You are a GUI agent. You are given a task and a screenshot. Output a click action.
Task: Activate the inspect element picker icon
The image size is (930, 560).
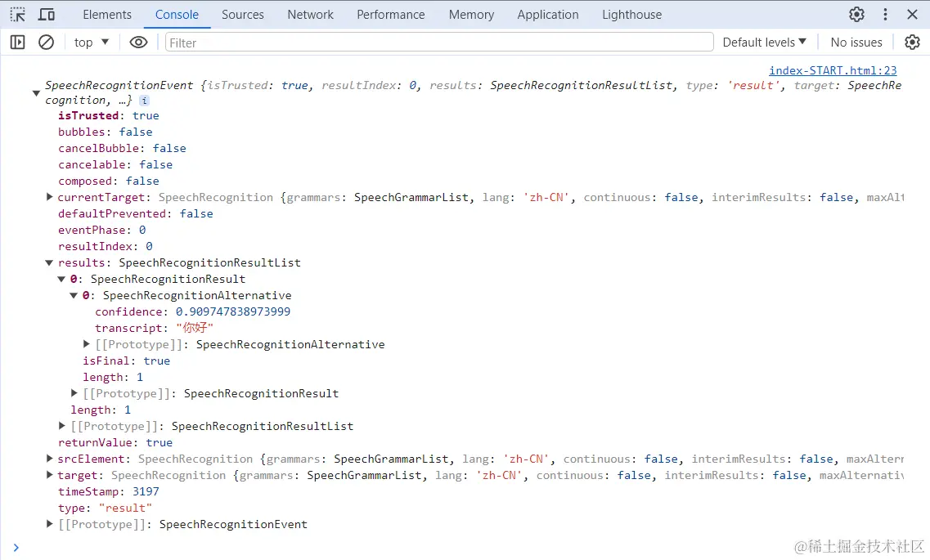(18, 14)
